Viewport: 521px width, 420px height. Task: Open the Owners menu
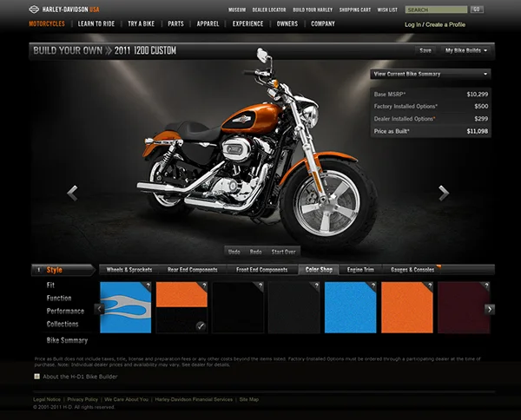click(287, 23)
